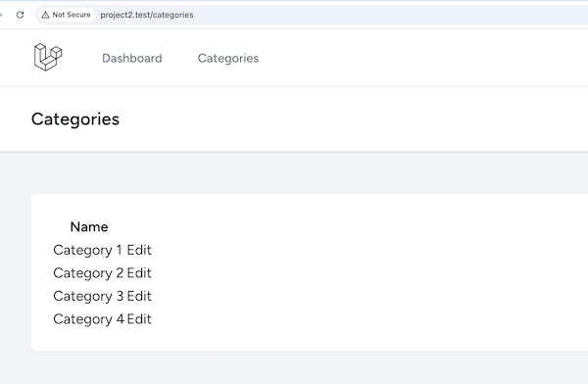Image resolution: width=588 pixels, height=384 pixels.
Task: Click Edit next to Category 2
Action: click(139, 273)
